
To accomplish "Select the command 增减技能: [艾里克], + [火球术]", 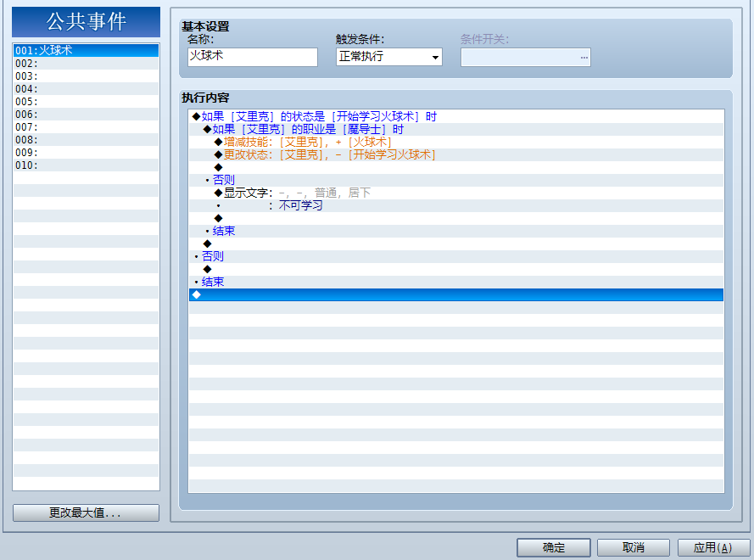I will (456, 142).
